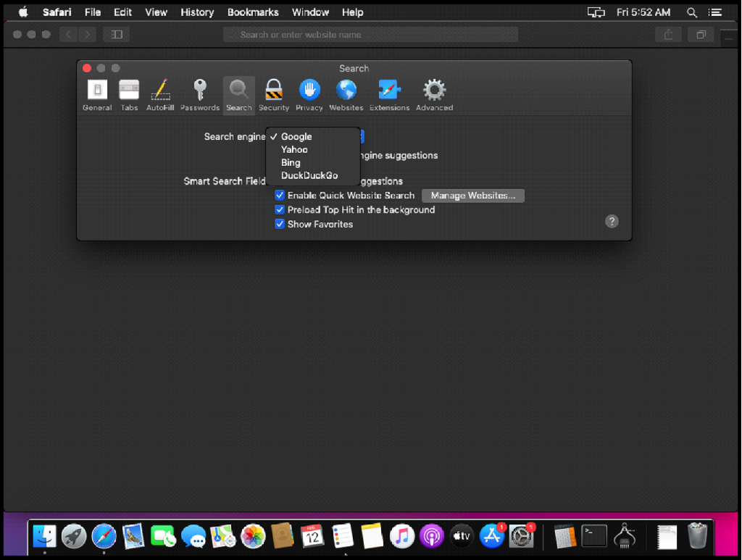Open System Information from the Dock
The width and height of the screenshot is (742, 560).
[x=624, y=536]
